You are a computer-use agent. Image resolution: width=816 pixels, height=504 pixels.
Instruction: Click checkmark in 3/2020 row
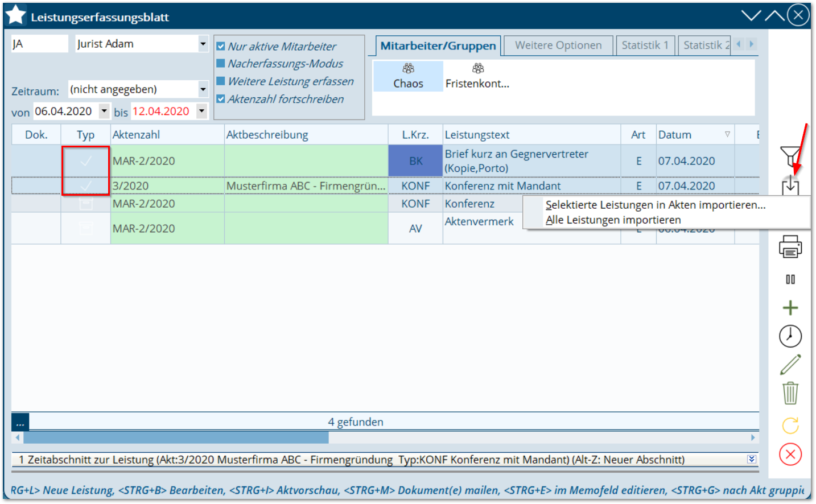tap(85, 186)
